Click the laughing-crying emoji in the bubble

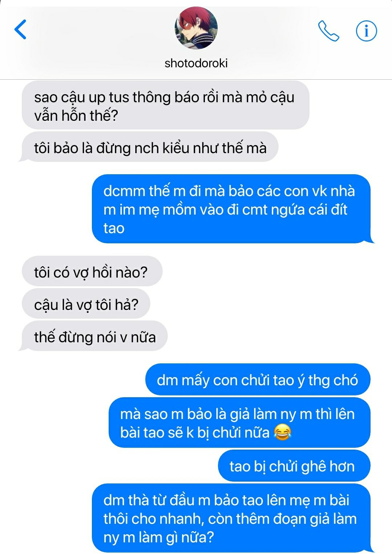[283, 432]
